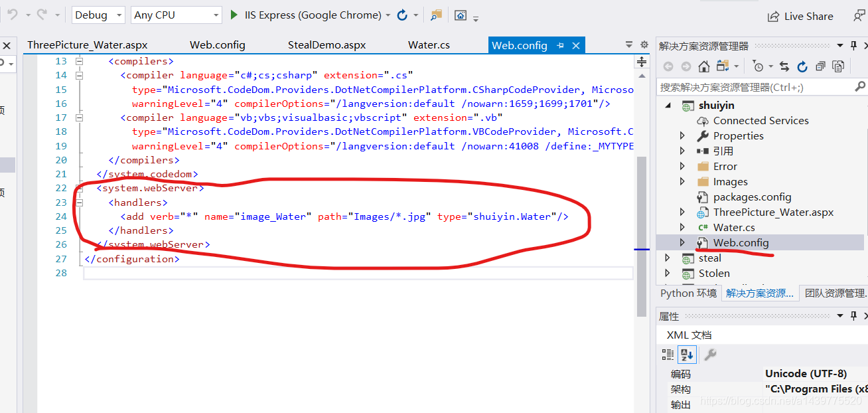
Task: Click Show All Files icon
Action: (838, 66)
